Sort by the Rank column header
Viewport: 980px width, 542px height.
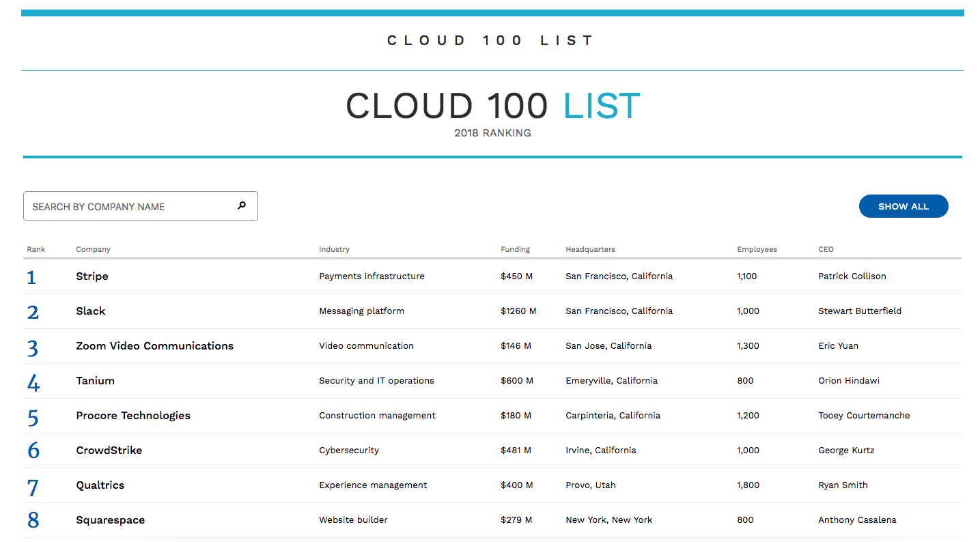(x=36, y=249)
